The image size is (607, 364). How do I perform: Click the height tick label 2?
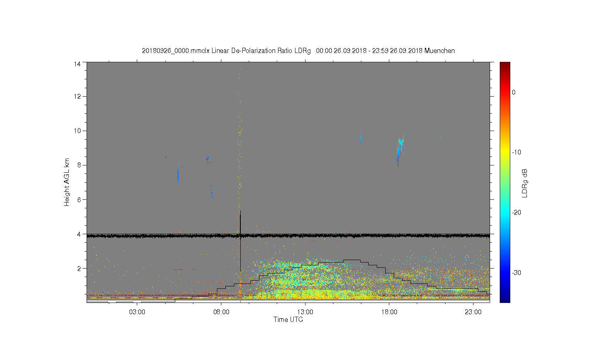point(79,268)
